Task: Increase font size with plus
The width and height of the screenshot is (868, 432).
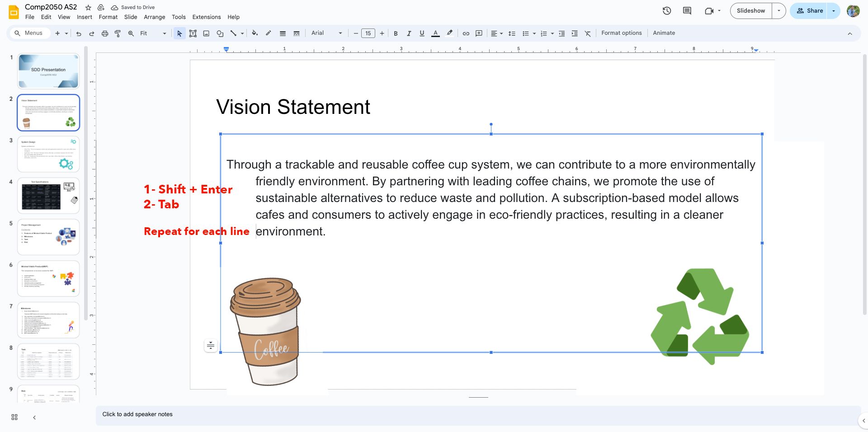Action: pyautogui.click(x=382, y=33)
